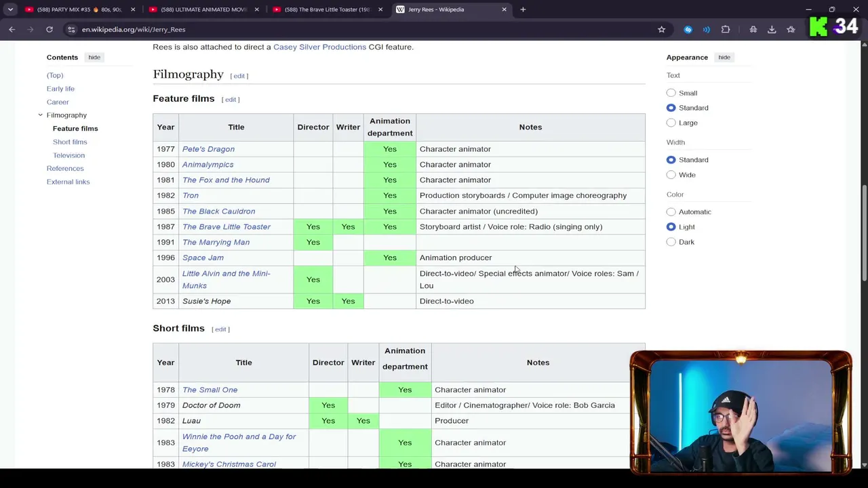Open The Brave Little Toaster table link

[x=226, y=227]
